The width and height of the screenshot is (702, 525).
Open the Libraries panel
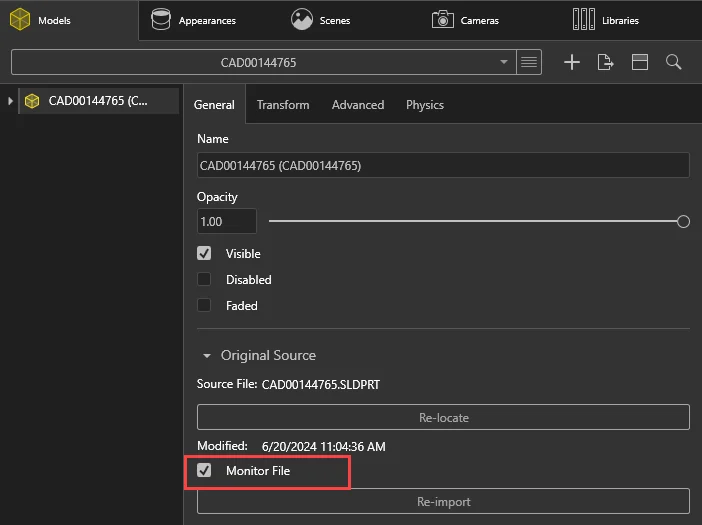click(605, 20)
